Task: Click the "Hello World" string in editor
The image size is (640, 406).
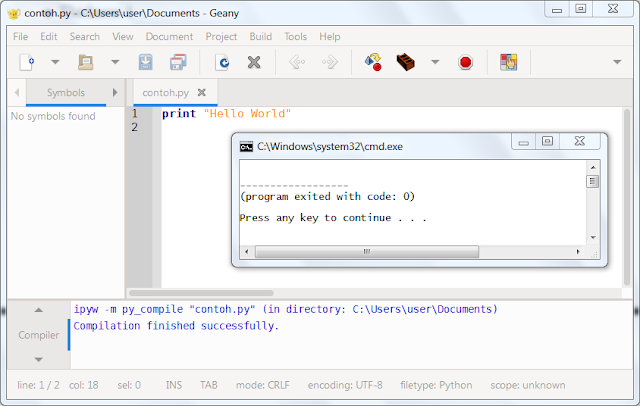Action: tap(247, 113)
